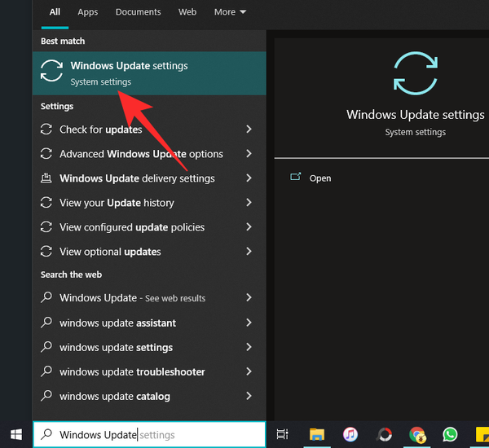Click the sync icon beside Advanced Windows Update options

pyautogui.click(x=46, y=153)
